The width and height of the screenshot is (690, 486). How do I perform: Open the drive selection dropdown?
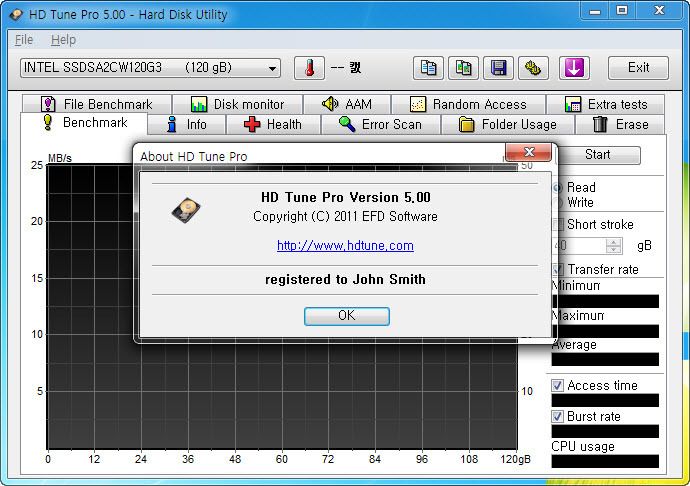coord(150,68)
